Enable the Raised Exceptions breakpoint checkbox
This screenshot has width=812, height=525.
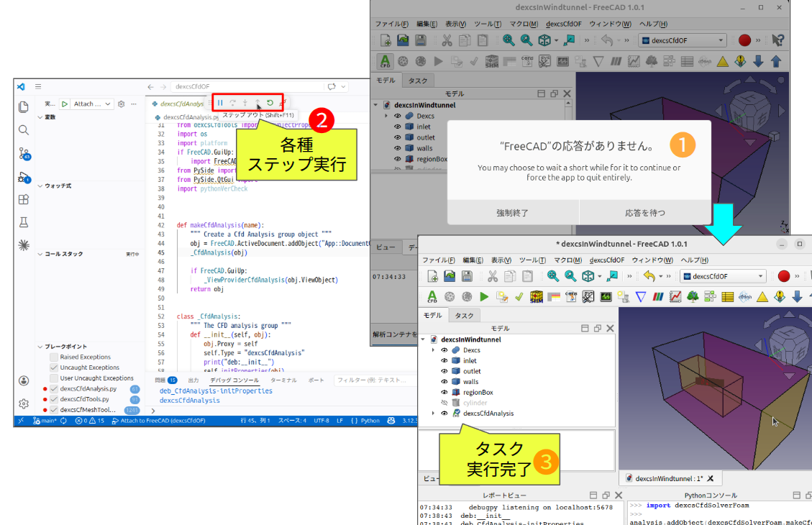[54, 357]
